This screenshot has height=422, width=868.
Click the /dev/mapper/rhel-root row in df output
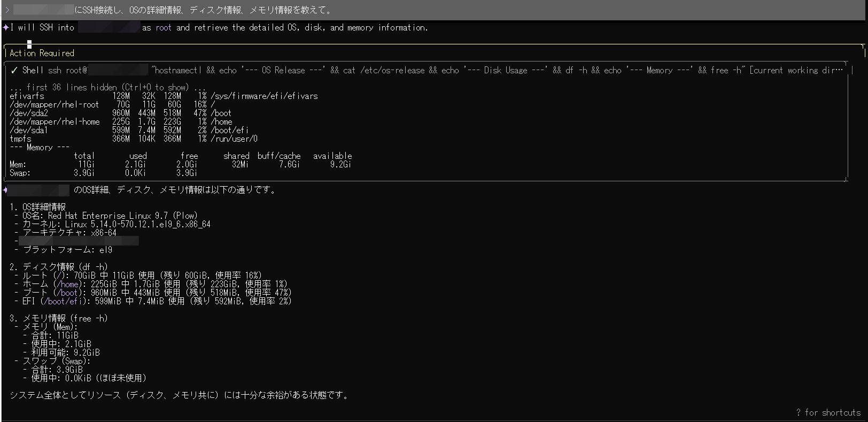(x=54, y=104)
